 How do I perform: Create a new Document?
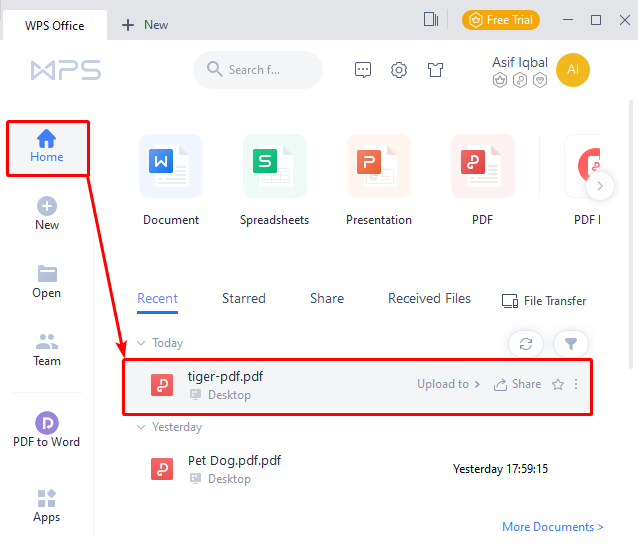[171, 180]
